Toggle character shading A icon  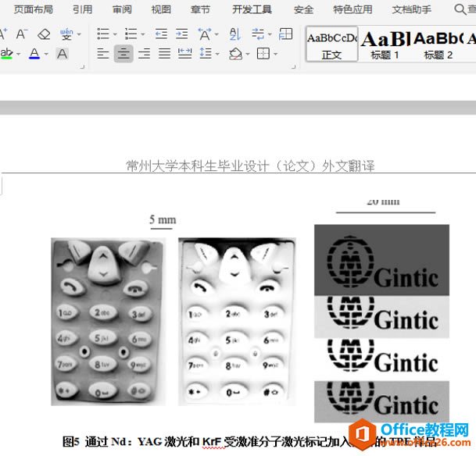(63, 54)
